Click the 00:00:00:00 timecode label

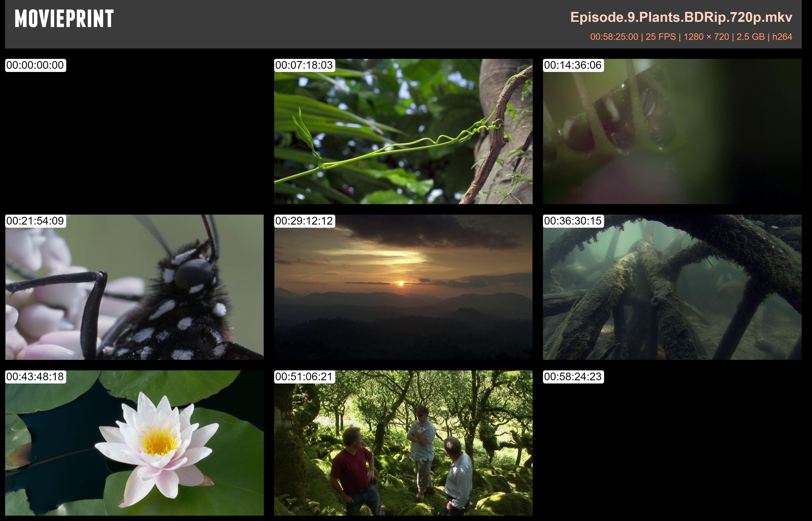(35, 65)
